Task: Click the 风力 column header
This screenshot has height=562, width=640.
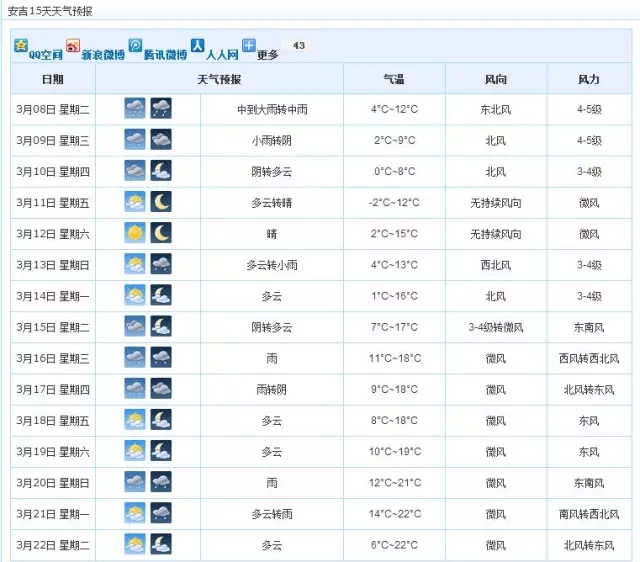Action: pos(589,79)
